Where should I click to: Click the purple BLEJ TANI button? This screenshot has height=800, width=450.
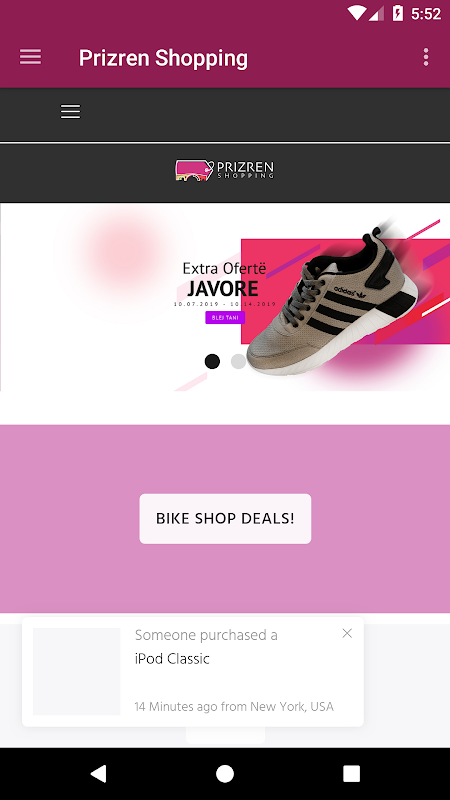point(225,317)
